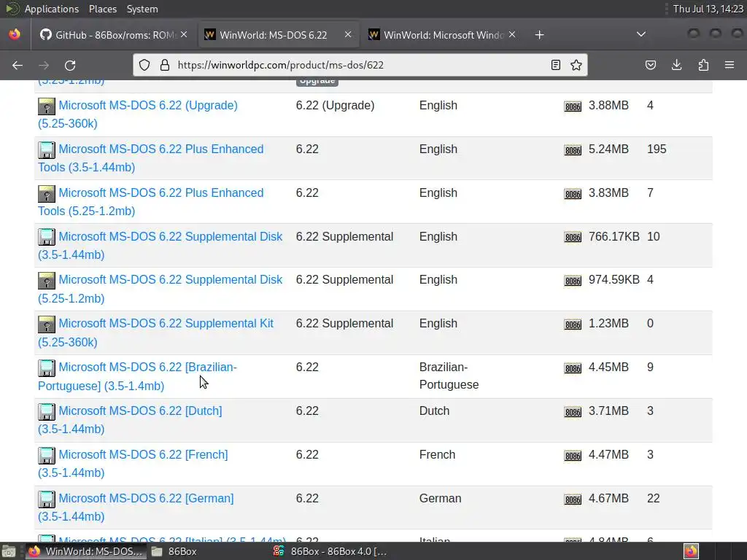Screen dimensions: 747x560
Task: Switch to 86Box - 86Box 4.0 taskbar window
Action: click(x=330, y=551)
